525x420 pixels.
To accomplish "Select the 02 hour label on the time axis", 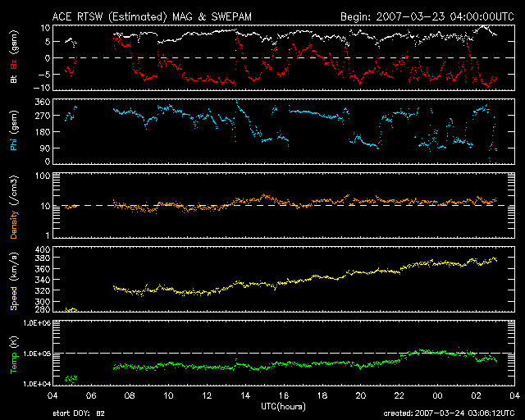I will [476, 395].
